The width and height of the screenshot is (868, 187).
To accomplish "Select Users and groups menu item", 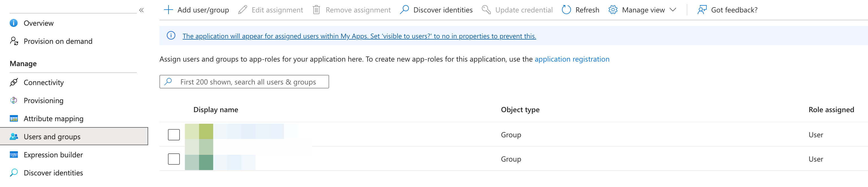I will pyautogui.click(x=74, y=136).
